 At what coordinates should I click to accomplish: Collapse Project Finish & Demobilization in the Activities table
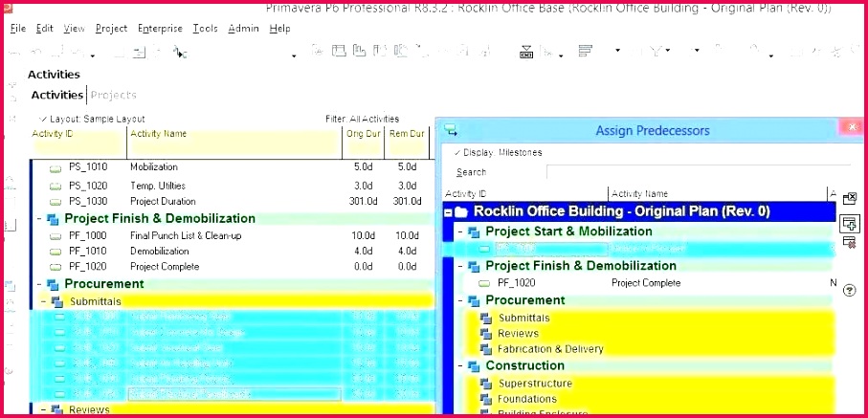tap(39, 219)
